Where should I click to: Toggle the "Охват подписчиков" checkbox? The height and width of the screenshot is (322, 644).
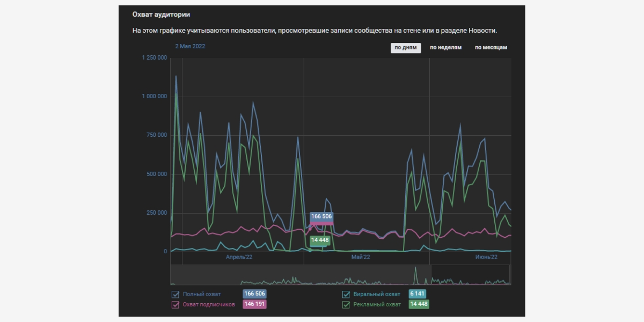(x=175, y=304)
